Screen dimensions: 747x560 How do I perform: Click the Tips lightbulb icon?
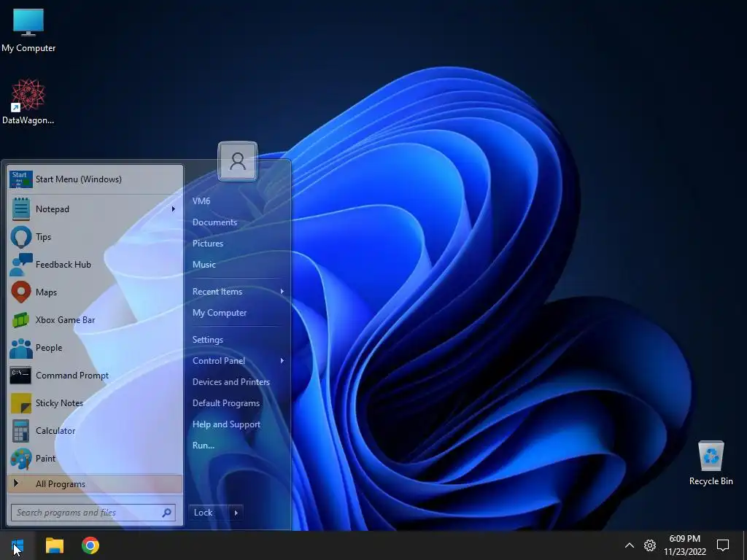(x=21, y=237)
